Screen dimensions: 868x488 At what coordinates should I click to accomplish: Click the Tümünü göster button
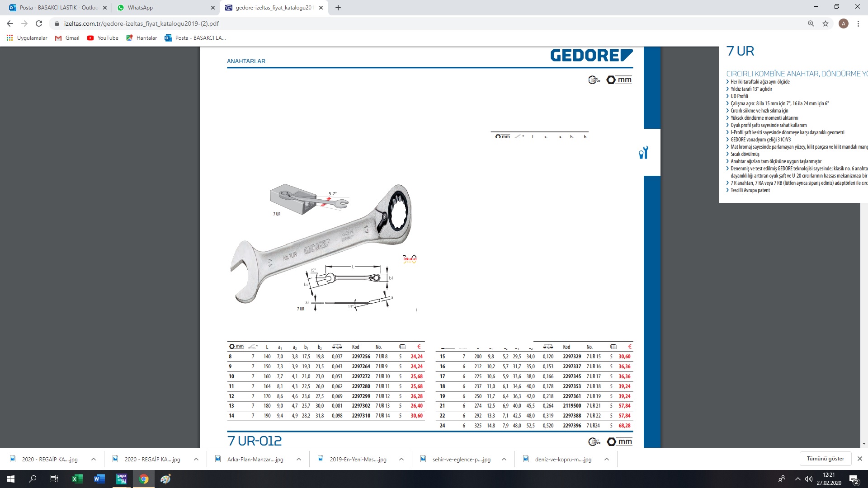(x=825, y=459)
